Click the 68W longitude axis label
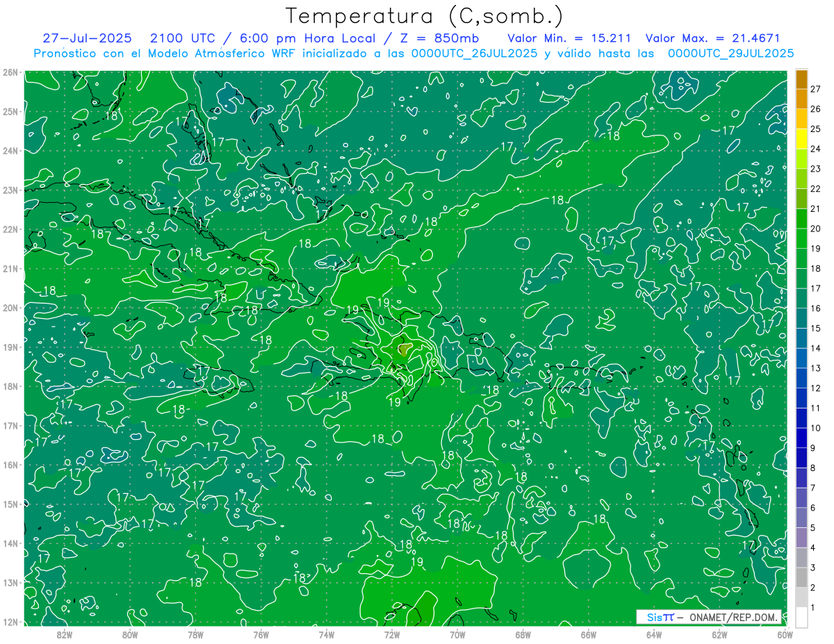The width and height of the screenshot is (834, 644). [x=523, y=634]
